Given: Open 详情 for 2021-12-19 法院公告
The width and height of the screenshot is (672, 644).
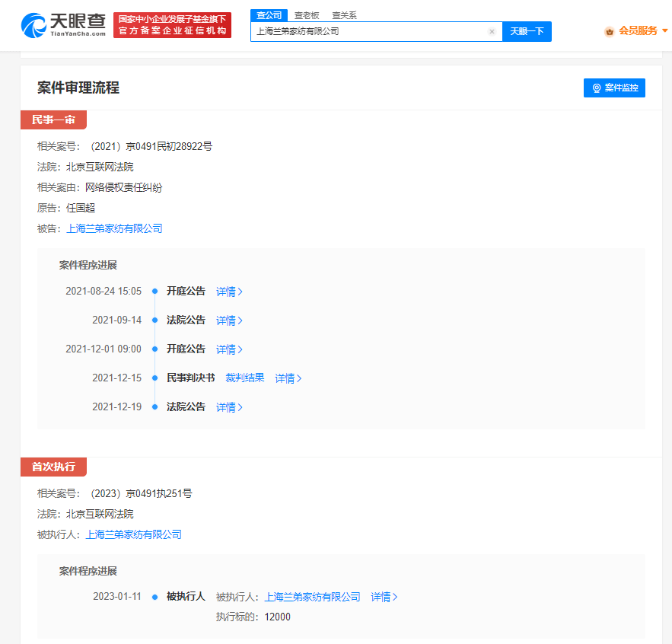Looking at the screenshot, I should (x=229, y=407).
